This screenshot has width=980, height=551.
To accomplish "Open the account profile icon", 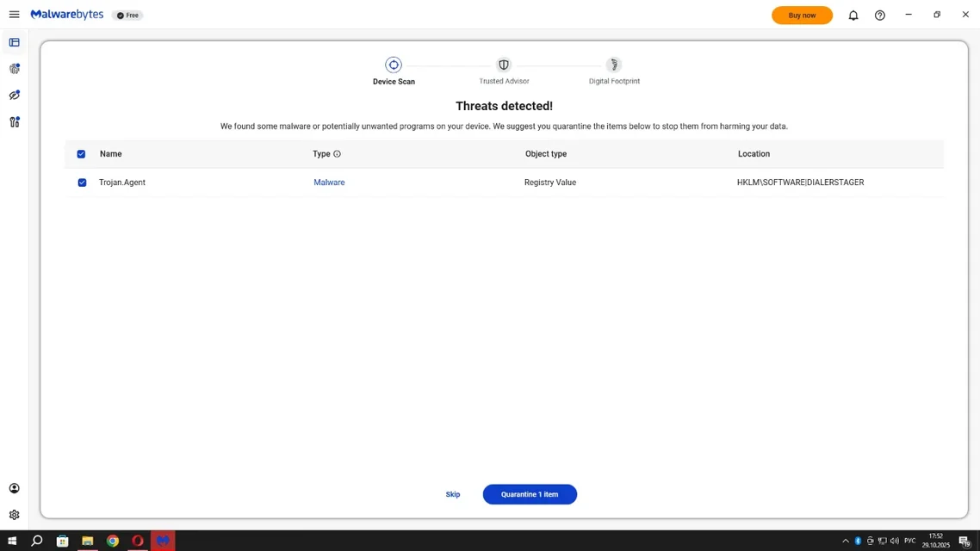I will pos(14,488).
